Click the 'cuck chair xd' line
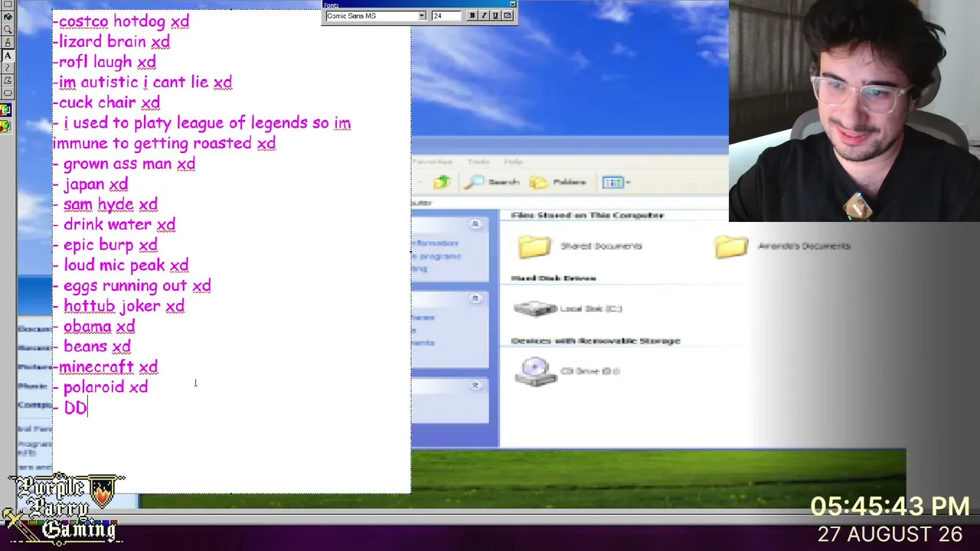This screenshot has width=980, height=551. [x=106, y=103]
